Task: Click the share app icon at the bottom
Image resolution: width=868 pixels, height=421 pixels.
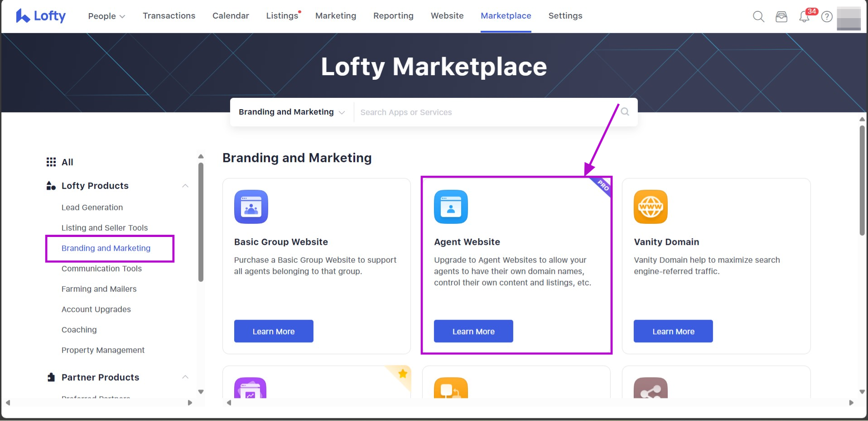Action: tap(651, 388)
